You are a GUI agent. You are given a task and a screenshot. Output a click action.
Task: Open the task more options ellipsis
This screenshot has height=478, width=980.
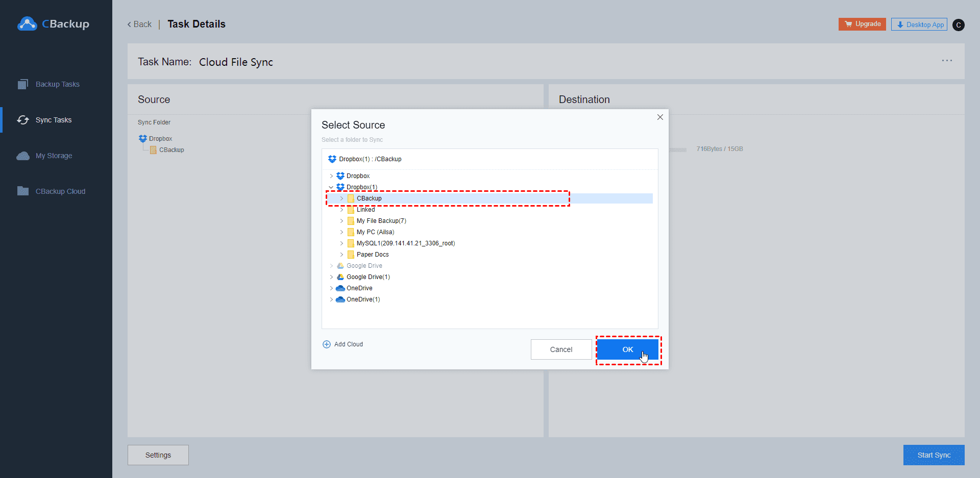pos(947,61)
